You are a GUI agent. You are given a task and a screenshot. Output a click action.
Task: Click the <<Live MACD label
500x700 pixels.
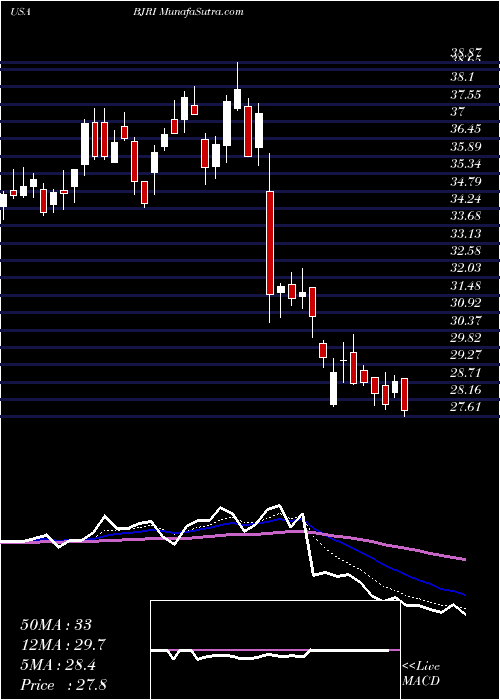[x=421, y=674]
